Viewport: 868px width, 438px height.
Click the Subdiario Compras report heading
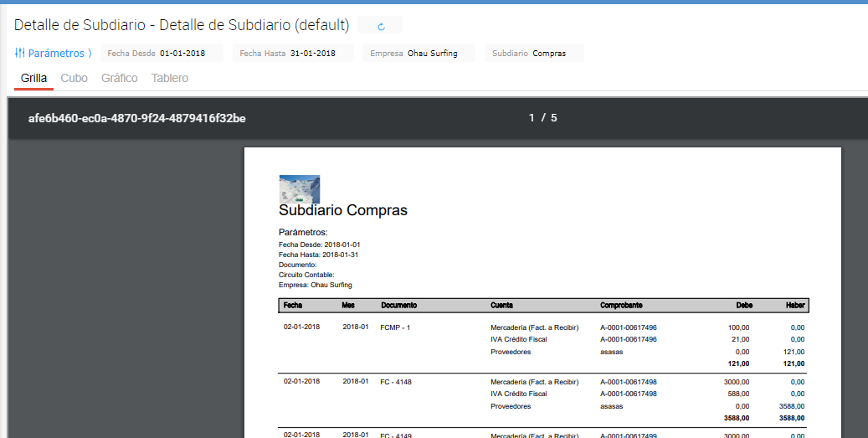pos(343,210)
